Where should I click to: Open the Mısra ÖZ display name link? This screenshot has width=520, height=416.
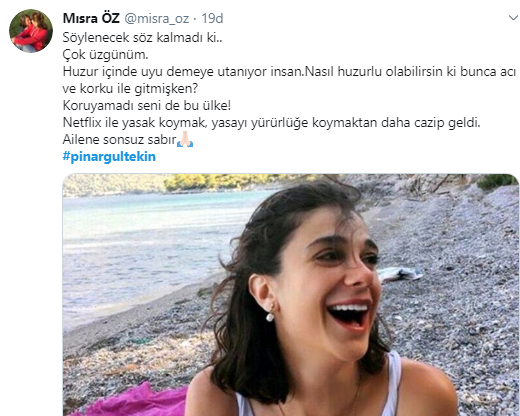pyautogui.click(x=91, y=18)
